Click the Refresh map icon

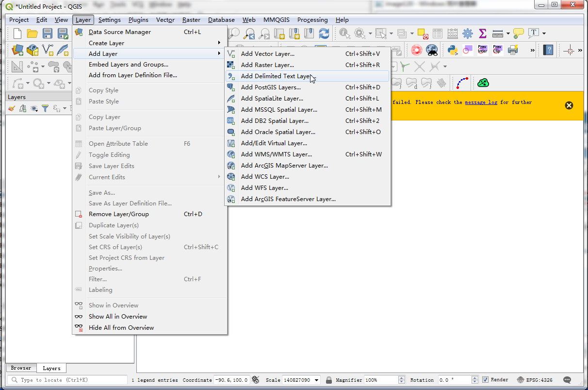tap(324, 34)
